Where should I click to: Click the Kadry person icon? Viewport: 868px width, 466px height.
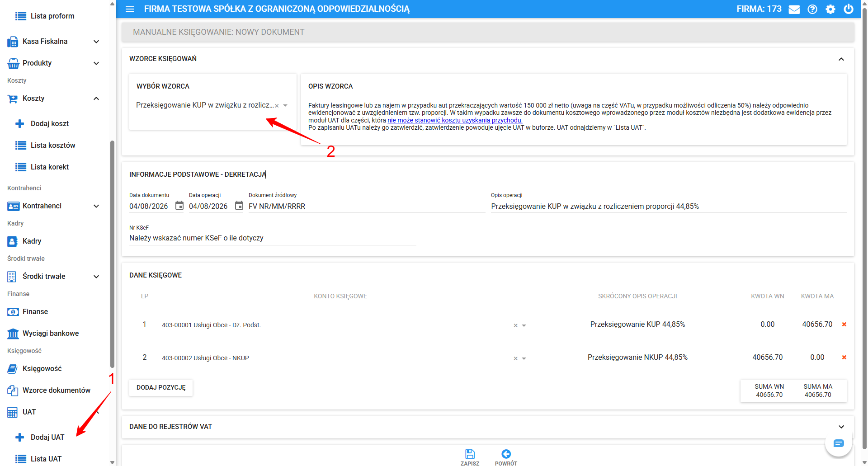click(x=12, y=241)
